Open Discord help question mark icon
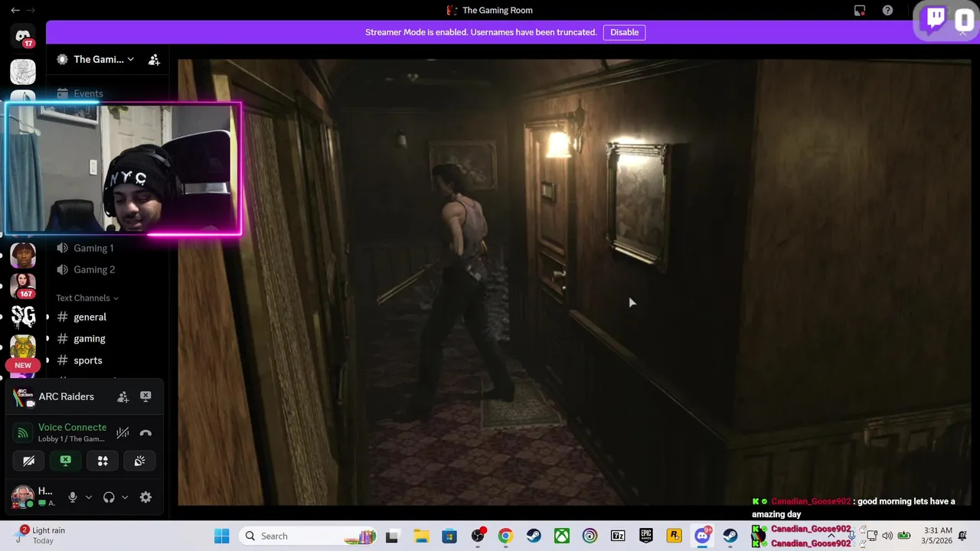The height and width of the screenshot is (551, 980). [x=887, y=10]
